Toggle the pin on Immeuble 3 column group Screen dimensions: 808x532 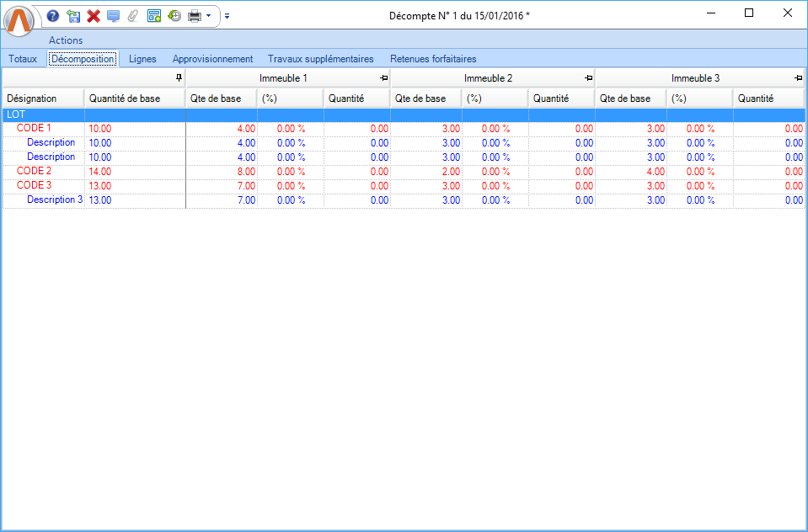click(x=797, y=78)
